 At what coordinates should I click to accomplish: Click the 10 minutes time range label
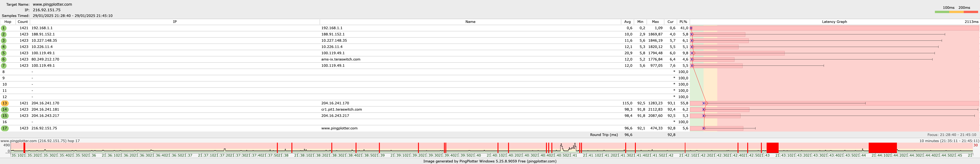[949, 141]
